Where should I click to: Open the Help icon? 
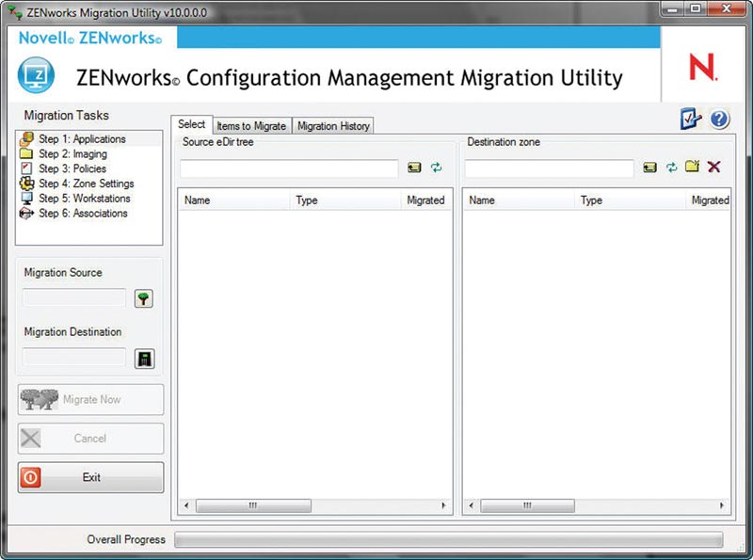pos(719,120)
